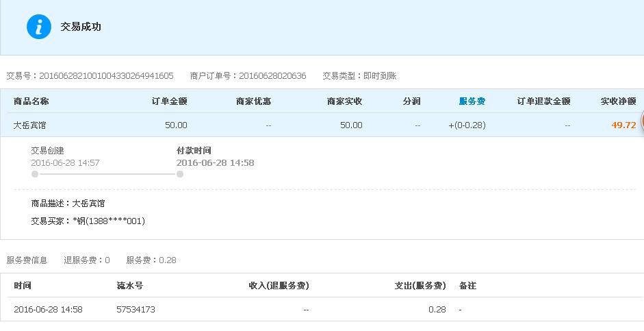644x331 pixels.
Task: Click the 服务费信息 section label
Action: click(x=27, y=260)
